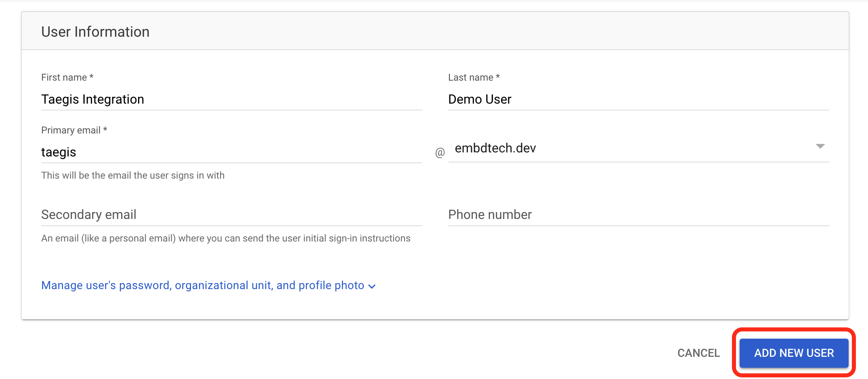Click the ADD NEW USER button
This screenshot has height=379, width=868.
tap(794, 353)
